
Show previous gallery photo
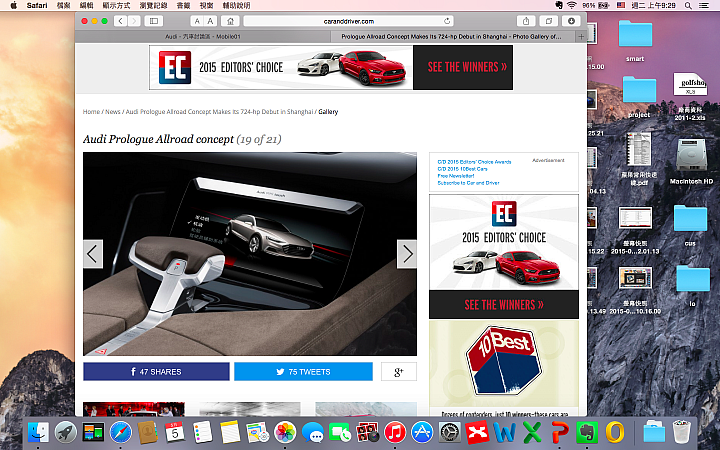[x=93, y=254]
